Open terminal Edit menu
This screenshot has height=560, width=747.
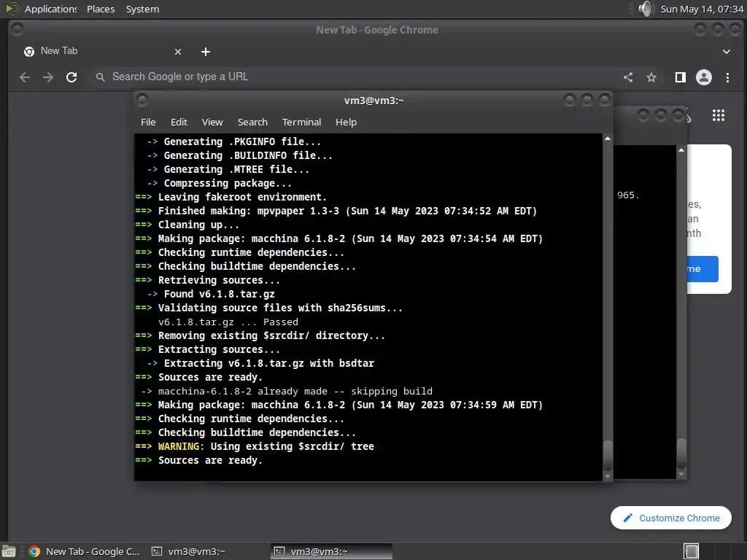(179, 122)
